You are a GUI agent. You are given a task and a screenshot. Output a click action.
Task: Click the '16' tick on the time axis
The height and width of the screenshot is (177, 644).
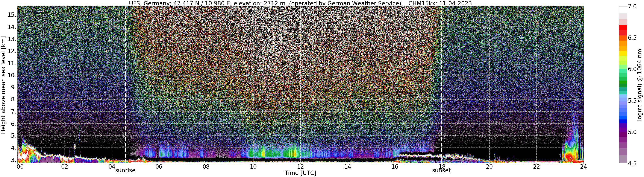pos(394,166)
